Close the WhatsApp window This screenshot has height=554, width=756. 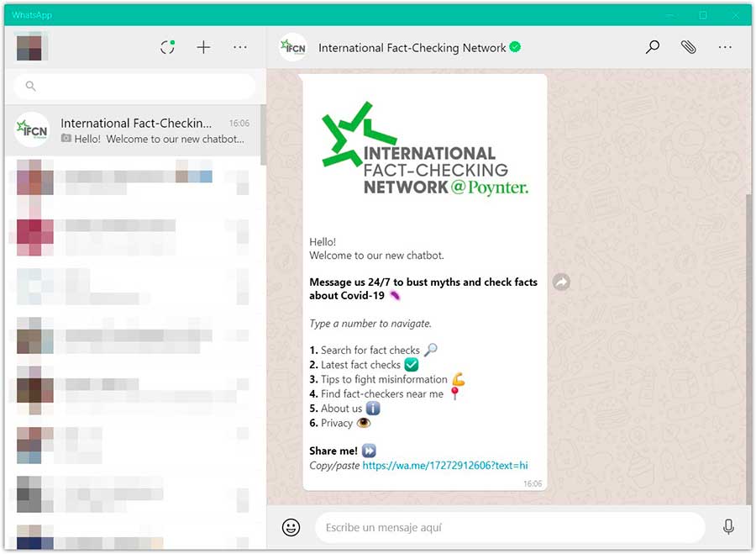(736, 15)
